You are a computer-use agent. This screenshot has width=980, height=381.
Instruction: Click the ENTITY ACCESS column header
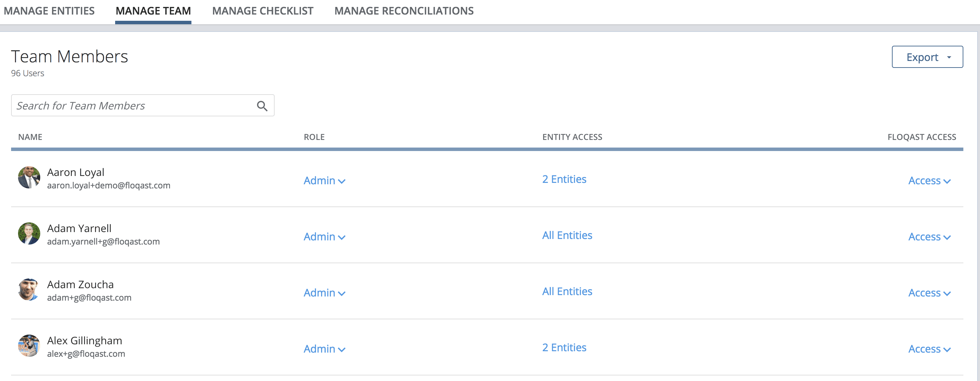point(572,137)
